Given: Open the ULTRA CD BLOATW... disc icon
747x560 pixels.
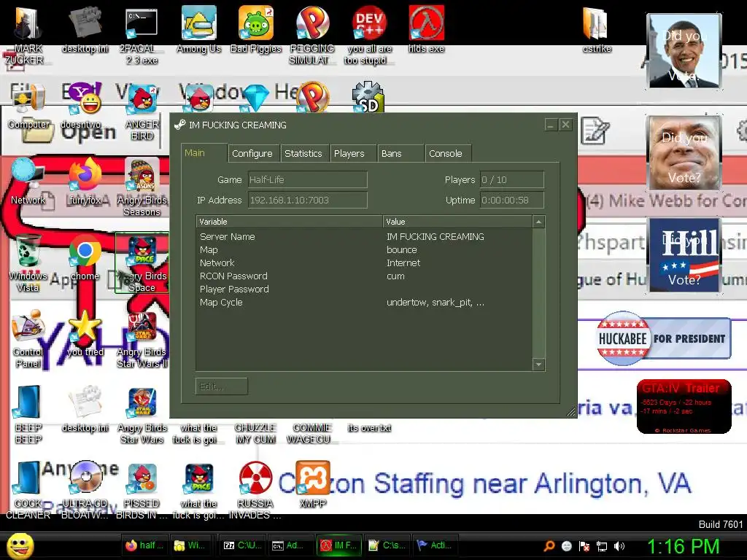Looking at the screenshot, I should tap(85, 477).
